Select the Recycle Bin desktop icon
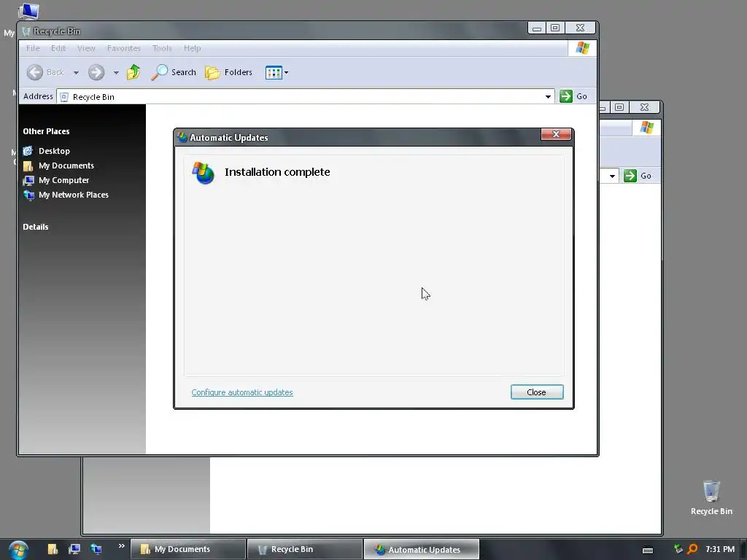Screen dimensions: 747x560 click(x=711, y=497)
